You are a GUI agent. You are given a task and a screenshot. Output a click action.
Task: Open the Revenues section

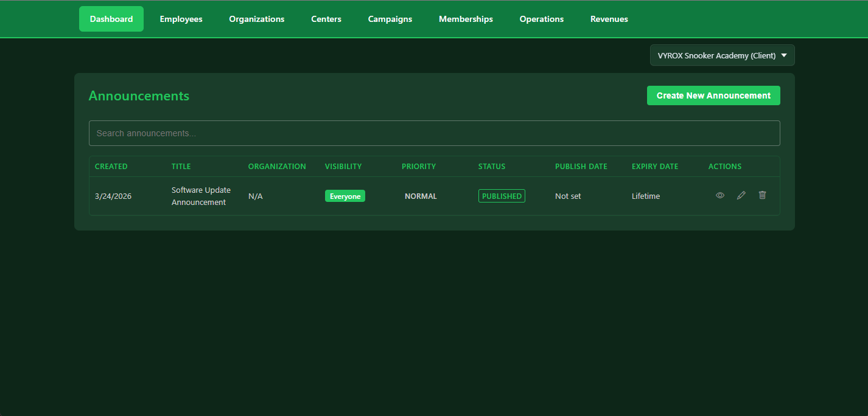point(609,19)
